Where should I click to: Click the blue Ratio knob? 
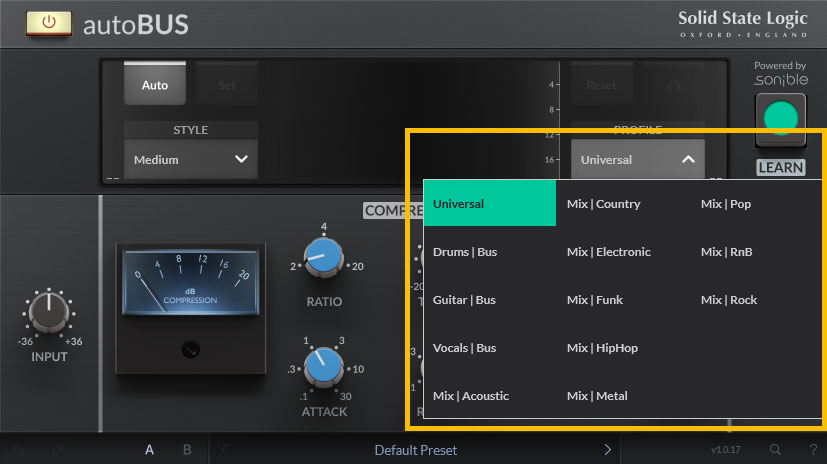(323, 258)
